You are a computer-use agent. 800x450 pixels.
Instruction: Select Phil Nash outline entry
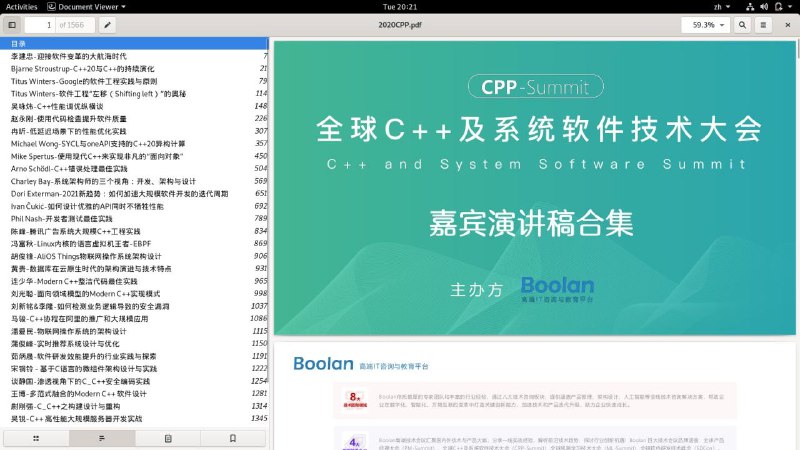[x=134, y=218]
